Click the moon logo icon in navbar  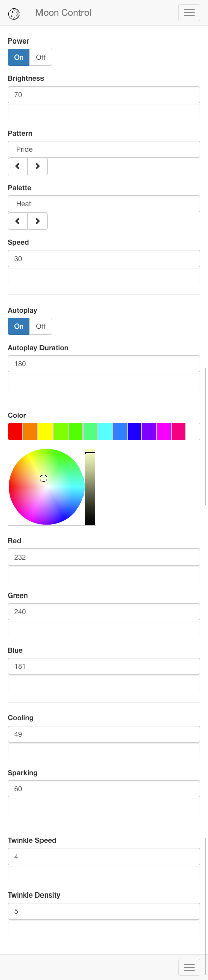coord(14,13)
